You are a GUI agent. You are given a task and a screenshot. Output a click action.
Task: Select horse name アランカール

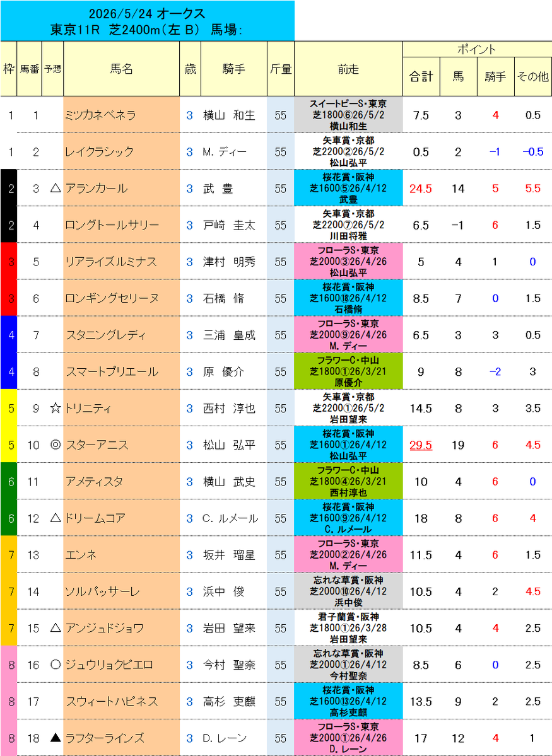[x=97, y=189]
